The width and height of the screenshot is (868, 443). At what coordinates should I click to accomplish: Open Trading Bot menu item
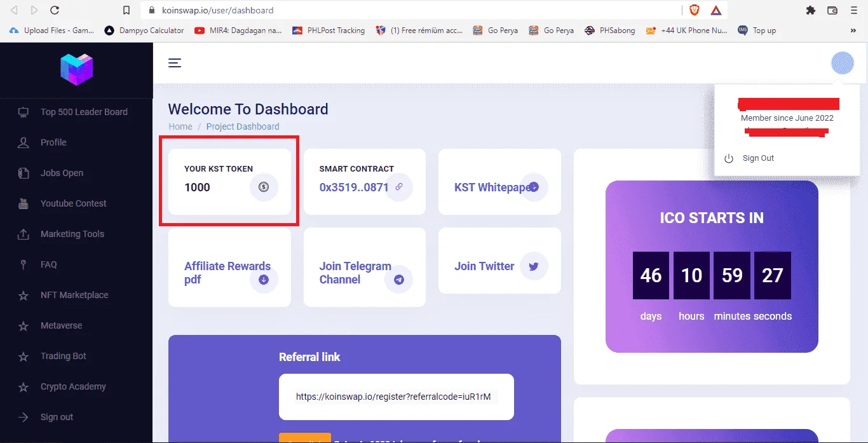(x=63, y=356)
